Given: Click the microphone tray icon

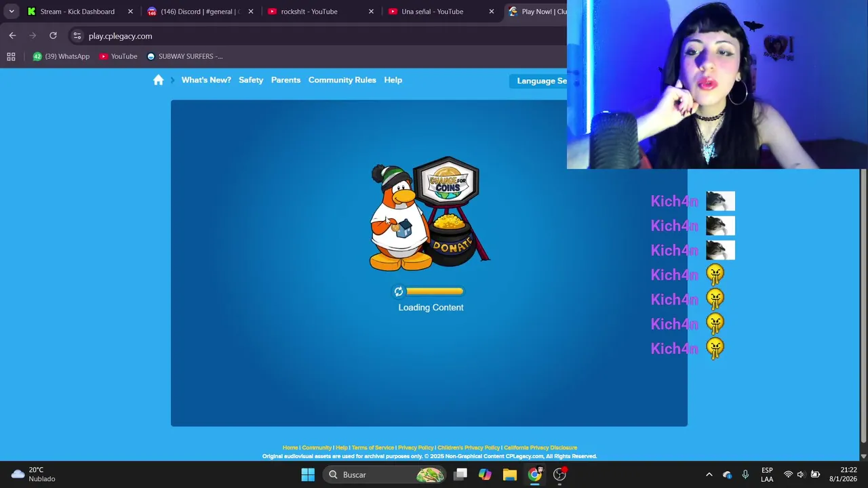Looking at the screenshot, I should tap(745, 474).
